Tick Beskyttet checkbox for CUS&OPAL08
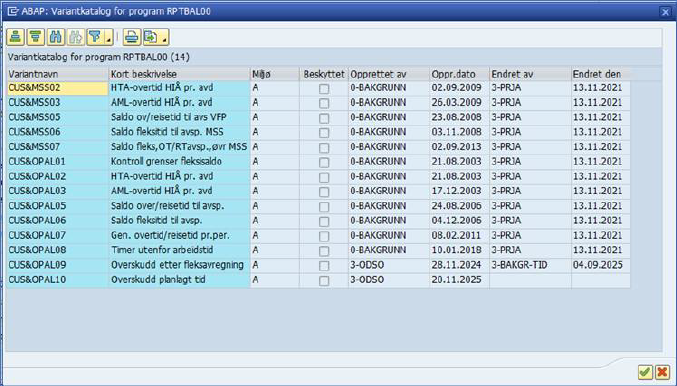 324,251
